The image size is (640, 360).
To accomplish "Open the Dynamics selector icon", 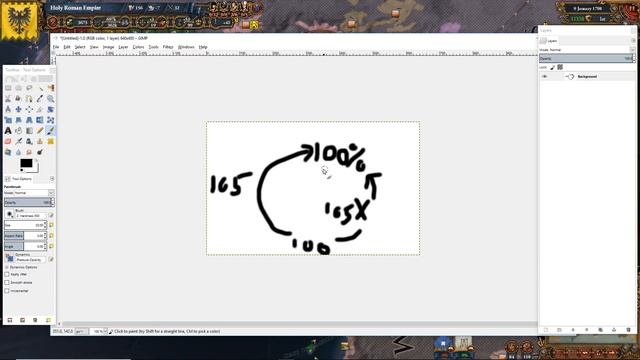I will click(x=9, y=258).
